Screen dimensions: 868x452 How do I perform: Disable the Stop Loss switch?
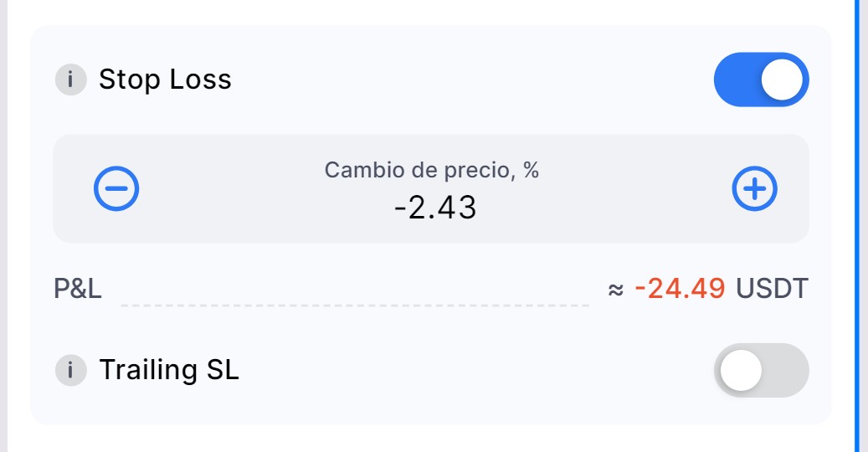click(x=761, y=80)
